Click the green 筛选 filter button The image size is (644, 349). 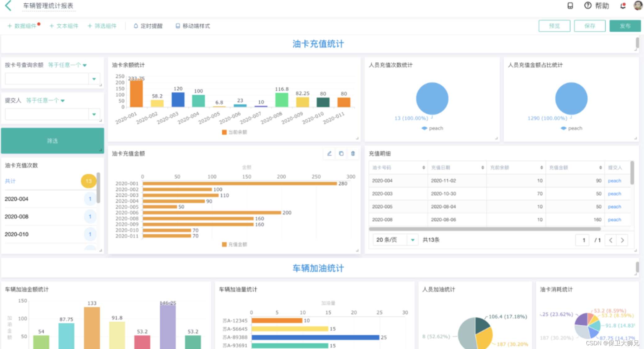click(x=52, y=141)
